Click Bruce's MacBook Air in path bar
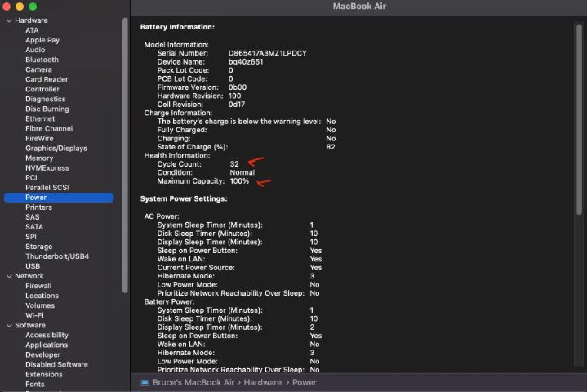 click(193, 383)
